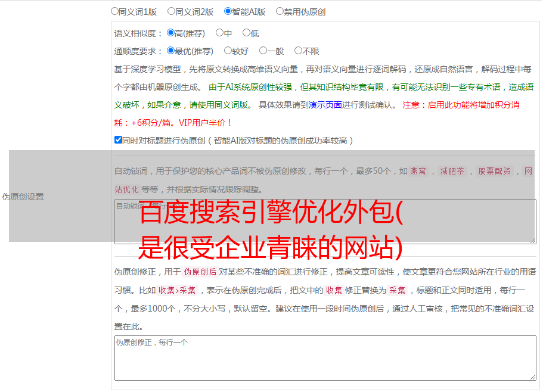Image resolution: width=543 pixels, height=392 pixels.
Task: Set 语义相似度 to 高(推荐)
Action: [170, 33]
